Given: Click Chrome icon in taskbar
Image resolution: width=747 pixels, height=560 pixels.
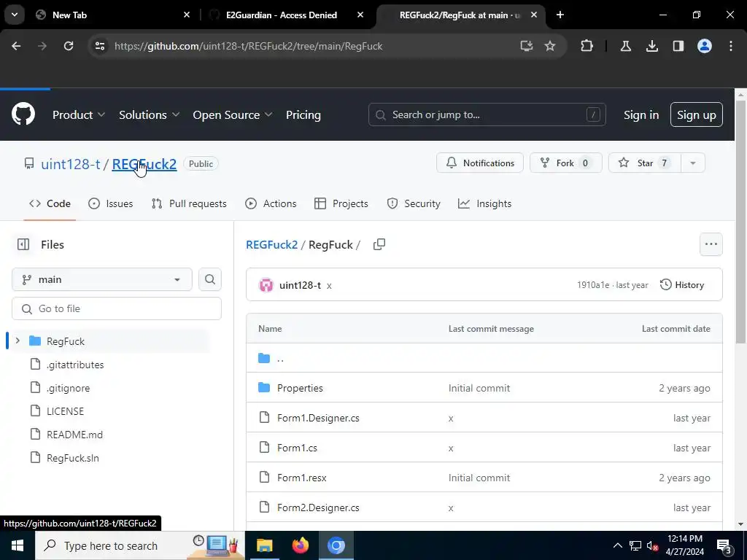Looking at the screenshot, I should click(336, 545).
